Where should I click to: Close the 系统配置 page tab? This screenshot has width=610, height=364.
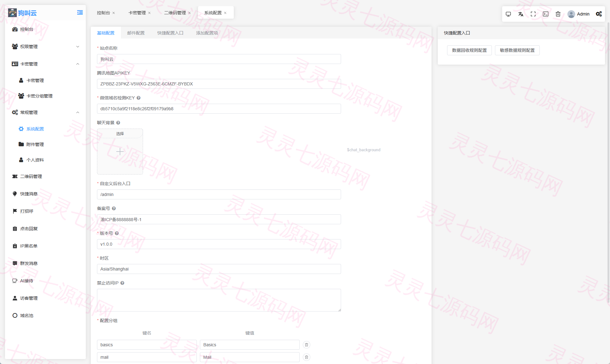point(225,13)
